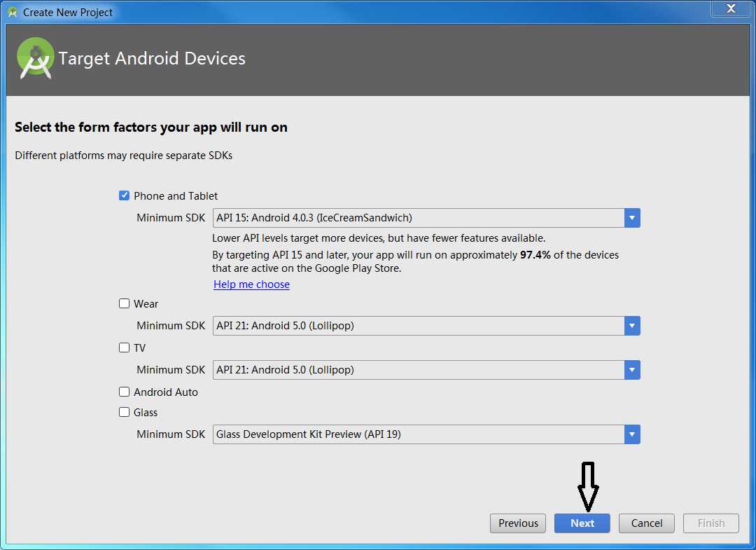Viewport: 756px width, 550px height.
Task: Tick the TV checkbox
Action: tap(124, 348)
